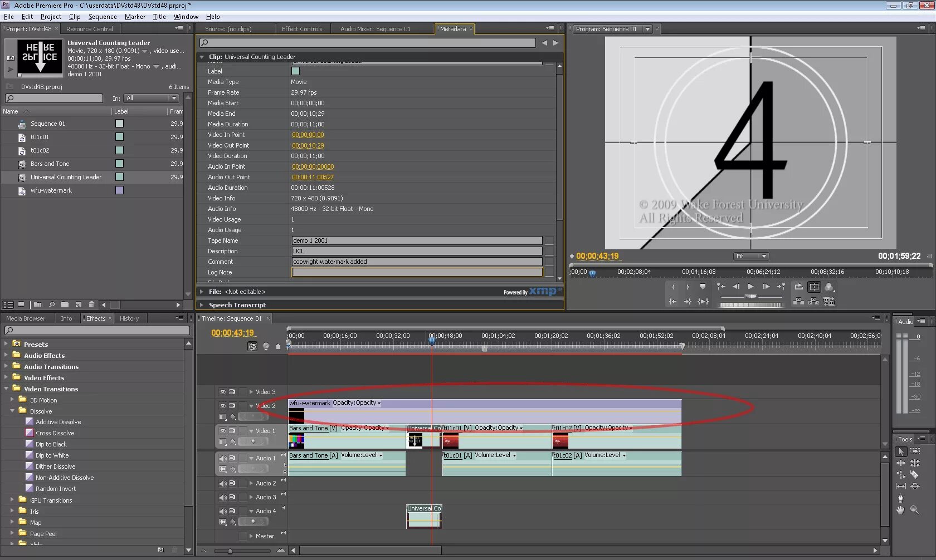Select the Hand tool
Image resolution: width=936 pixels, height=560 pixels.
tap(900, 510)
